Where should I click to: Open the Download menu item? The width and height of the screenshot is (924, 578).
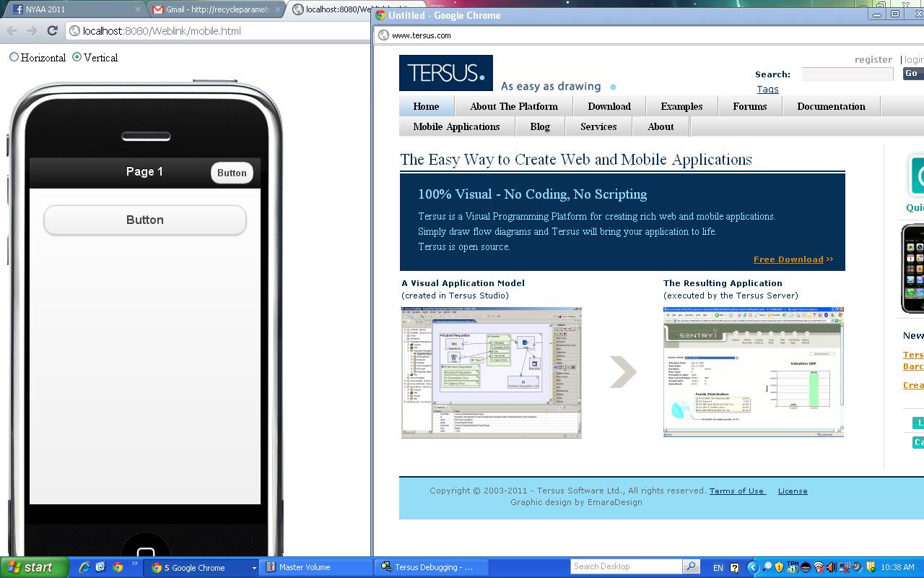(609, 106)
